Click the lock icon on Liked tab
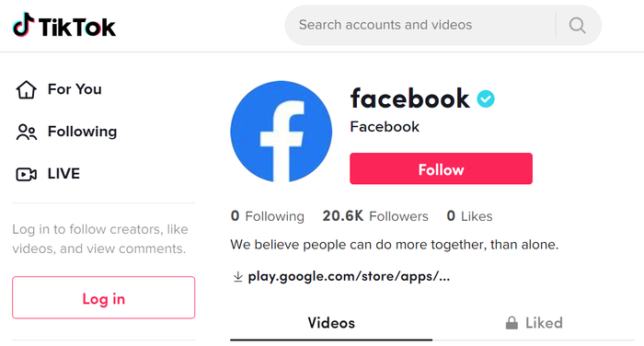The image size is (644, 346). point(512,323)
